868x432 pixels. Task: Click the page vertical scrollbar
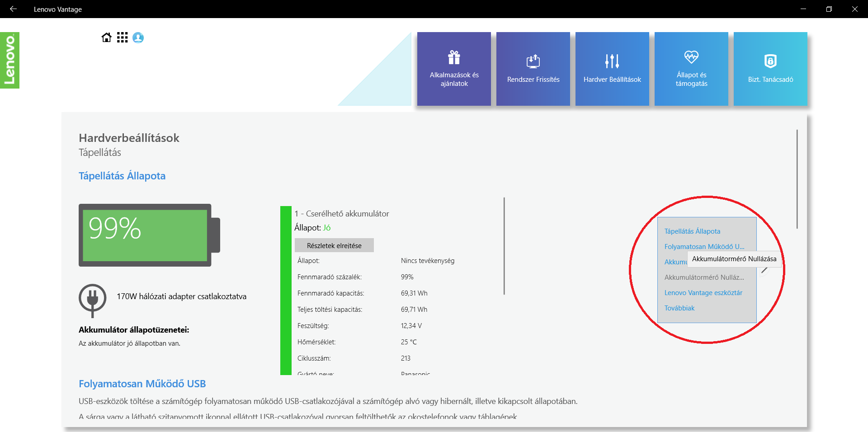[797, 179]
